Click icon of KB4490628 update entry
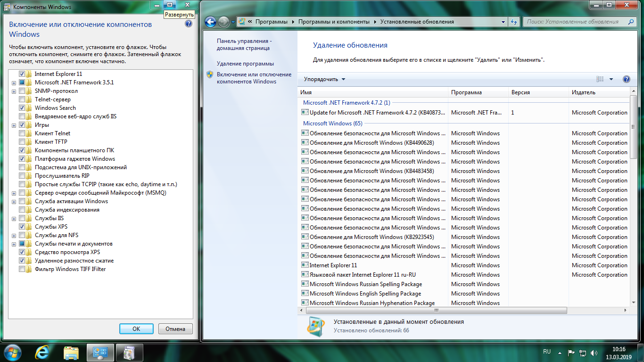The image size is (644, 362). 305,143
